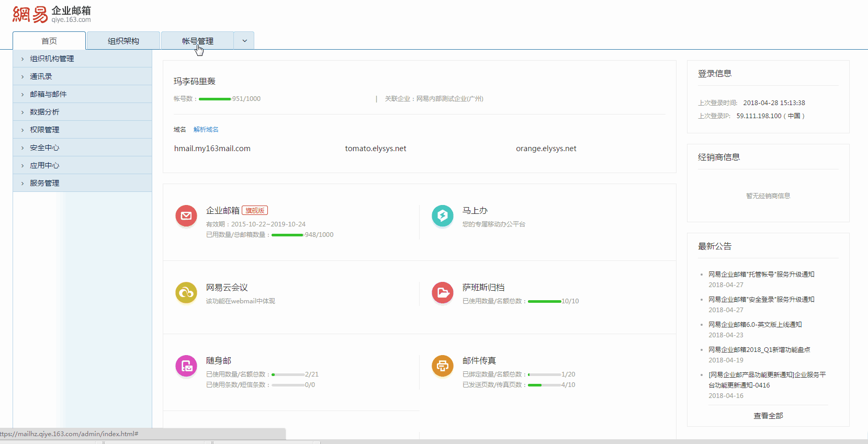Click the 随身邮 pink icon
The image size is (868, 444).
pos(186,366)
